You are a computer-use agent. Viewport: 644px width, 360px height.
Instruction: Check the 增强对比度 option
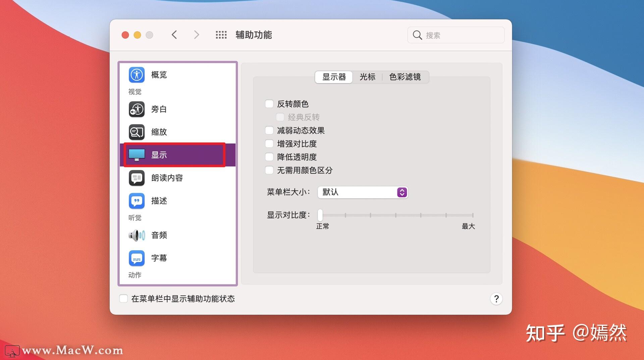point(269,144)
